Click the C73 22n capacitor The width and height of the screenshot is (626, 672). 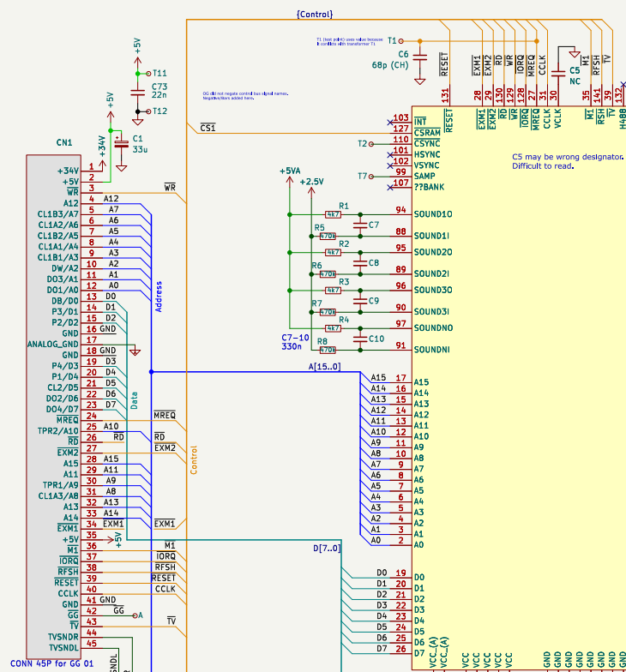[137, 92]
